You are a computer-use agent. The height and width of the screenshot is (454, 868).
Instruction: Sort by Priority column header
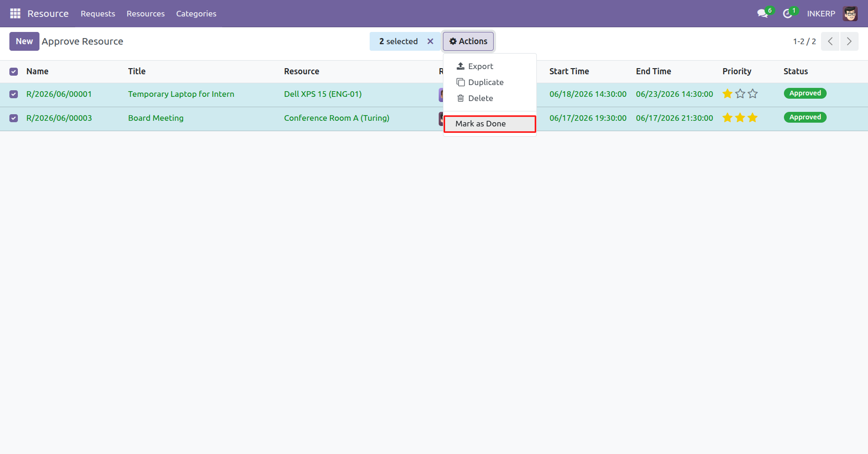click(737, 71)
